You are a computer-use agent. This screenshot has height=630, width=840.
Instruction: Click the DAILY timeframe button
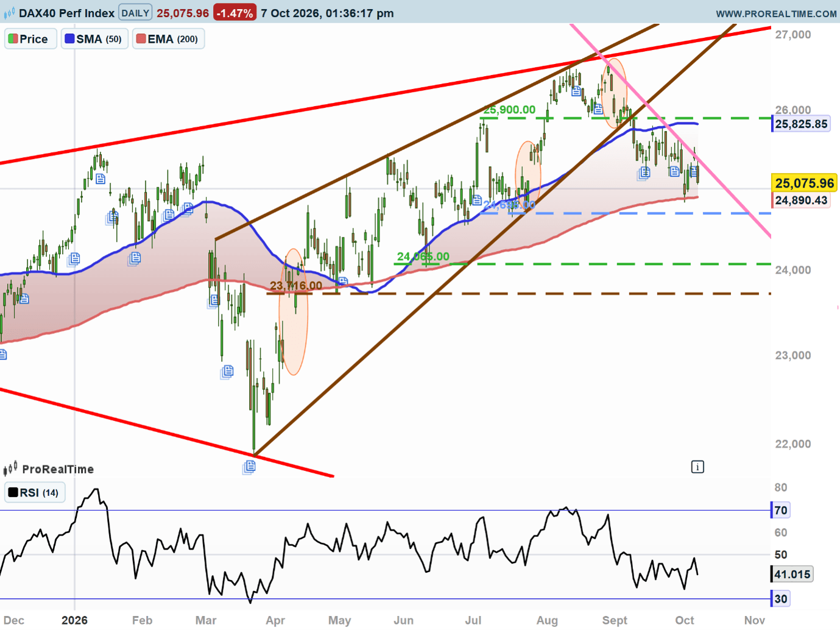(135, 13)
